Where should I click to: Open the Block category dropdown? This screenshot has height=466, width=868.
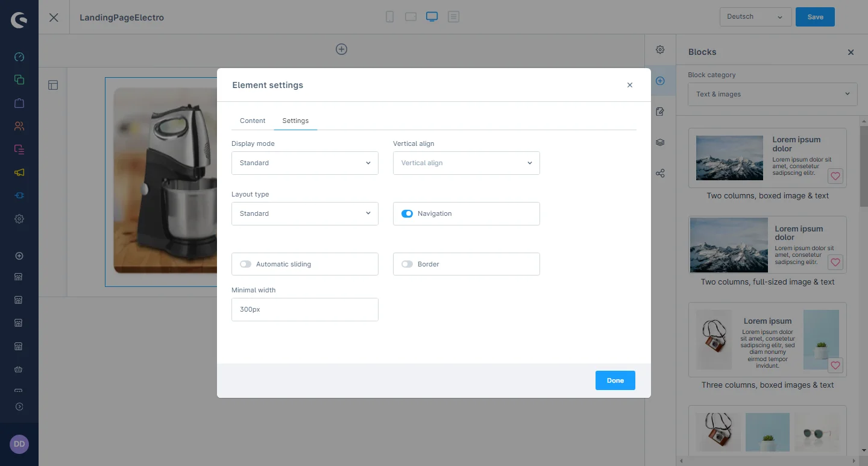click(772, 94)
